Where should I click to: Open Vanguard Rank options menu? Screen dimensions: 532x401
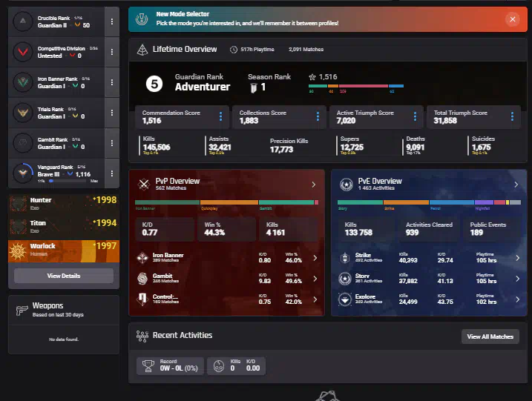coord(112,173)
